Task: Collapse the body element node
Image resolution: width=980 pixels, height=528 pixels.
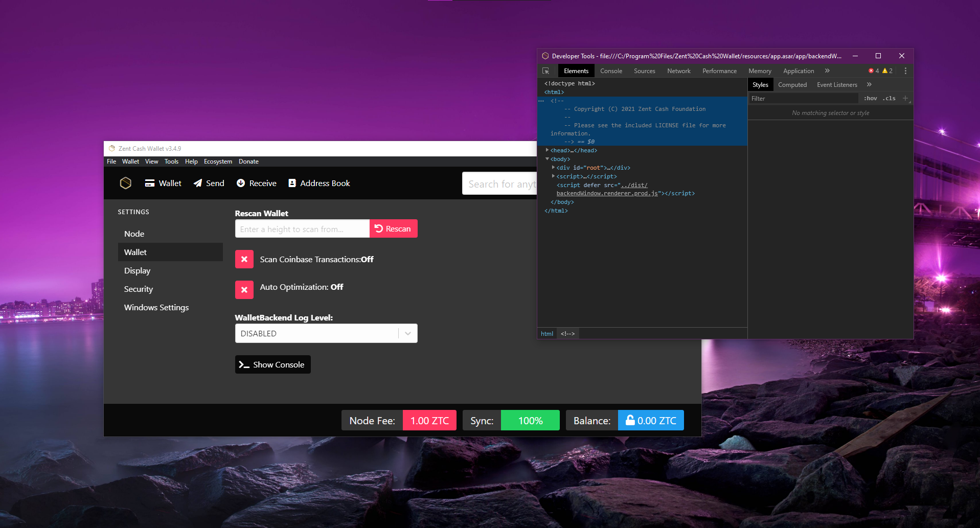Action: [547, 159]
